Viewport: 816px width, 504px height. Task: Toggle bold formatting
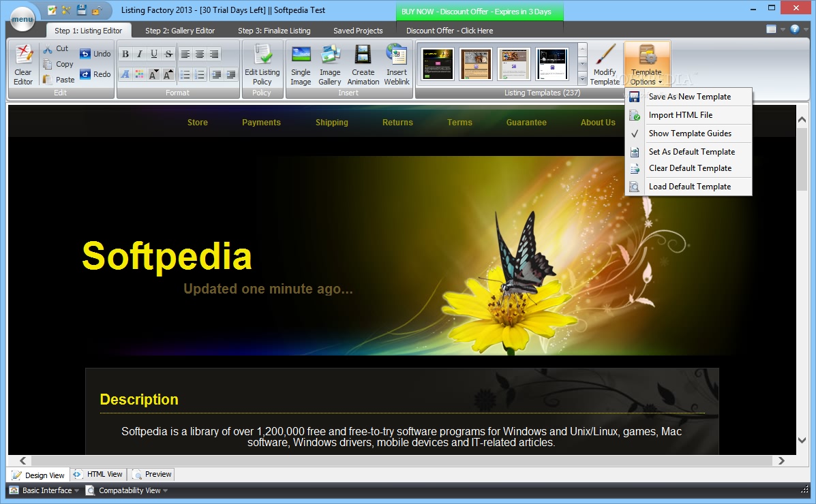[125, 54]
